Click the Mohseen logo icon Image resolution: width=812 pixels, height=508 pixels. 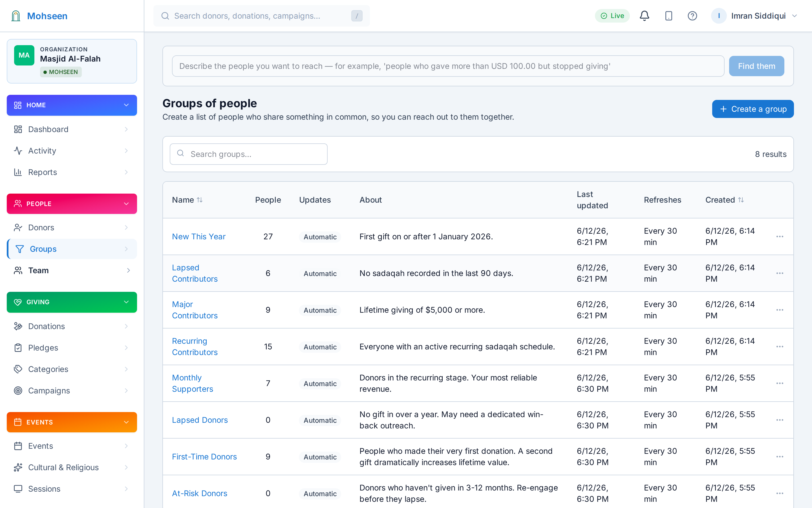(16, 16)
